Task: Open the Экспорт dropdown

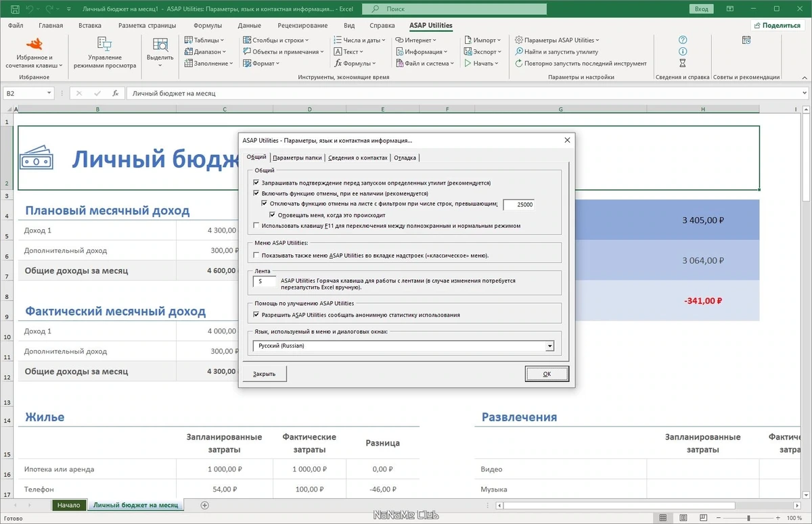Action: point(483,51)
